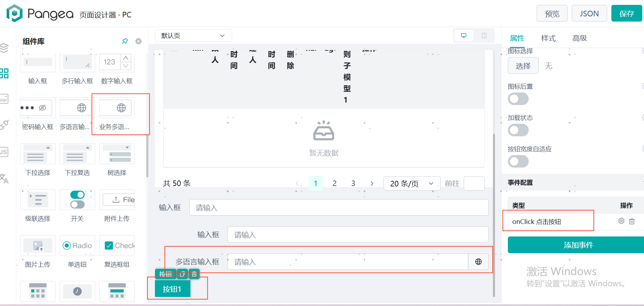Viewport: 644px width, 306px height.
Task: Switch to the 高级 tab
Action: (580, 38)
